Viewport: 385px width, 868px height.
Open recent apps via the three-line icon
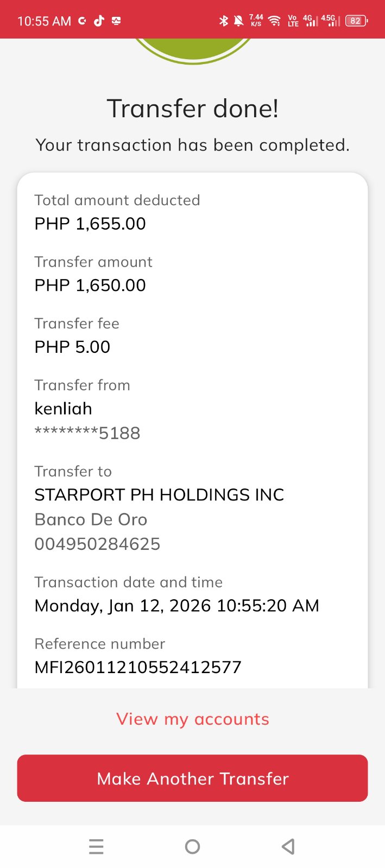(96, 846)
